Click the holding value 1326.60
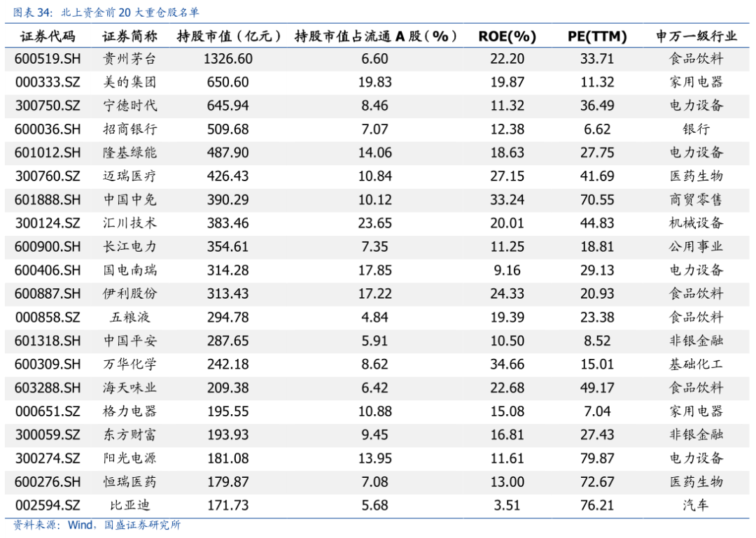 (228, 59)
